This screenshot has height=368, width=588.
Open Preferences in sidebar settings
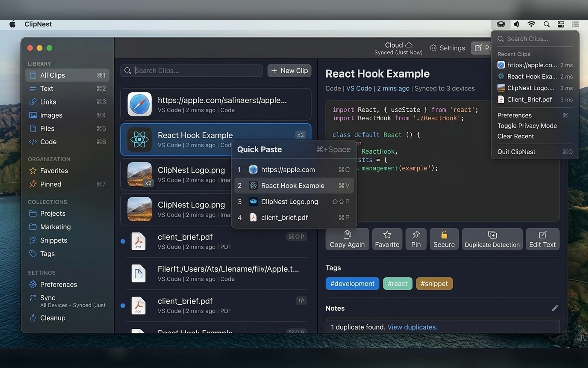pyautogui.click(x=67, y=284)
